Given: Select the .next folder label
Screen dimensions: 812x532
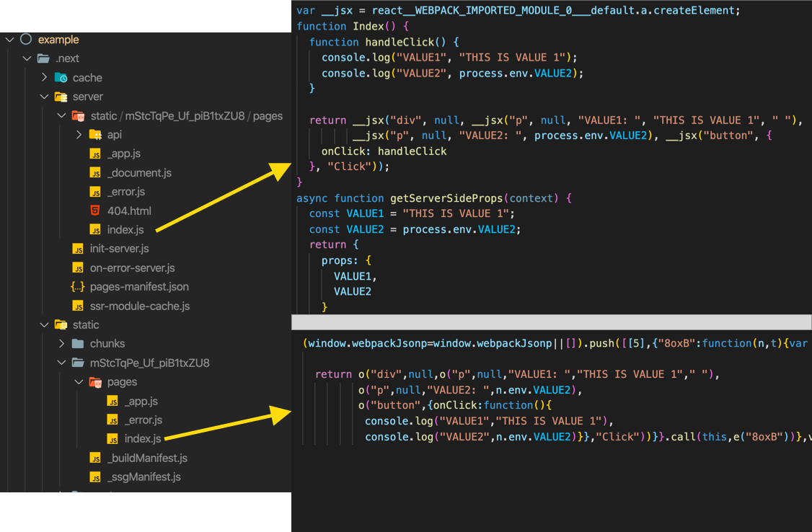Looking at the screenshot, I should click(x=67, y=58).
